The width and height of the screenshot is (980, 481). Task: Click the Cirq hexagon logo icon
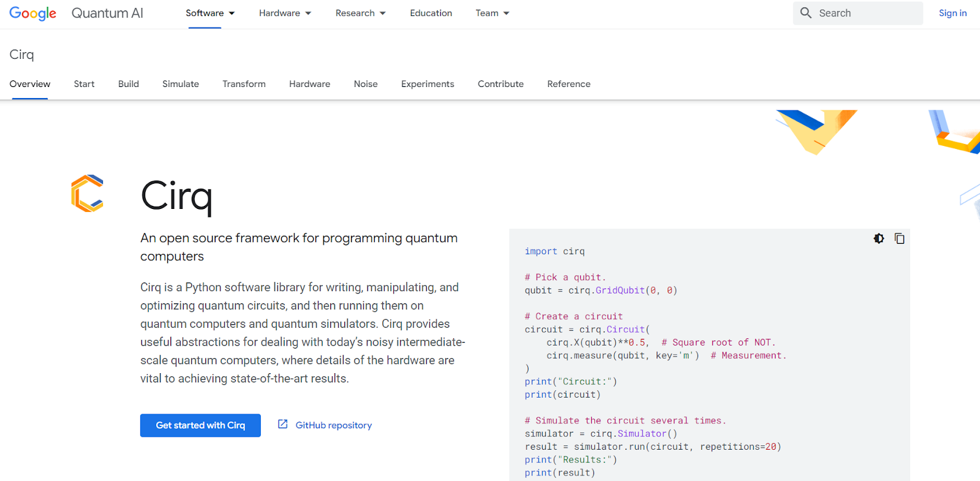pos(87,194)
